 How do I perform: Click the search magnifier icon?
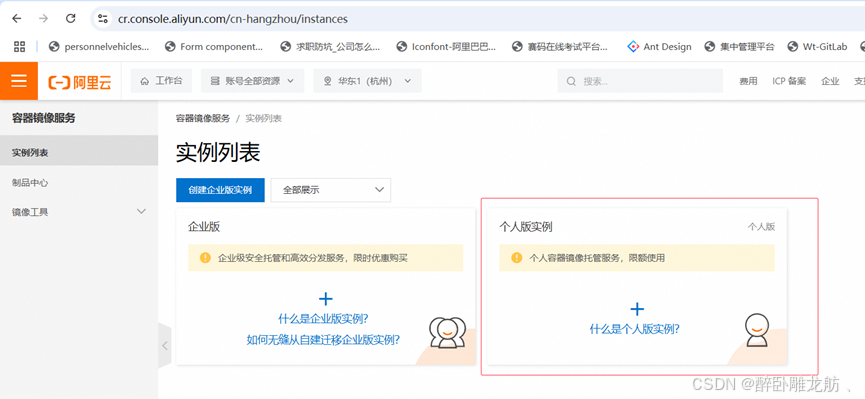[572, 82]
